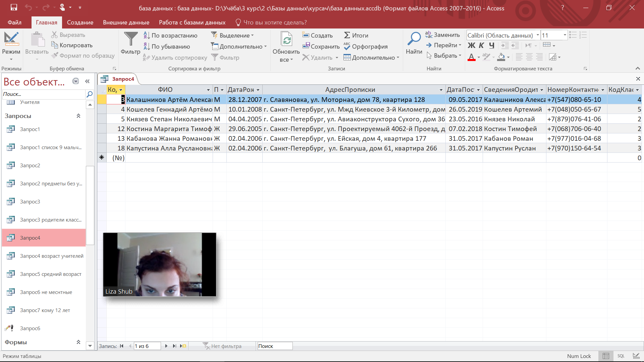Collapse navigation pane with double chevron
Screen dimensions: 644x362
click(88, 81)
